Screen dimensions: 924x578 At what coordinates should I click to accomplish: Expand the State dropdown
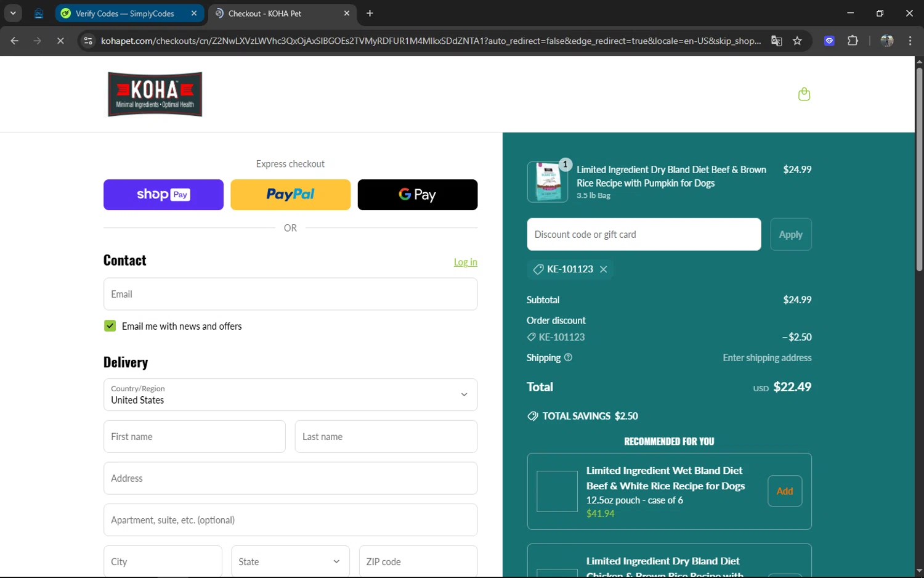[290, 561]
